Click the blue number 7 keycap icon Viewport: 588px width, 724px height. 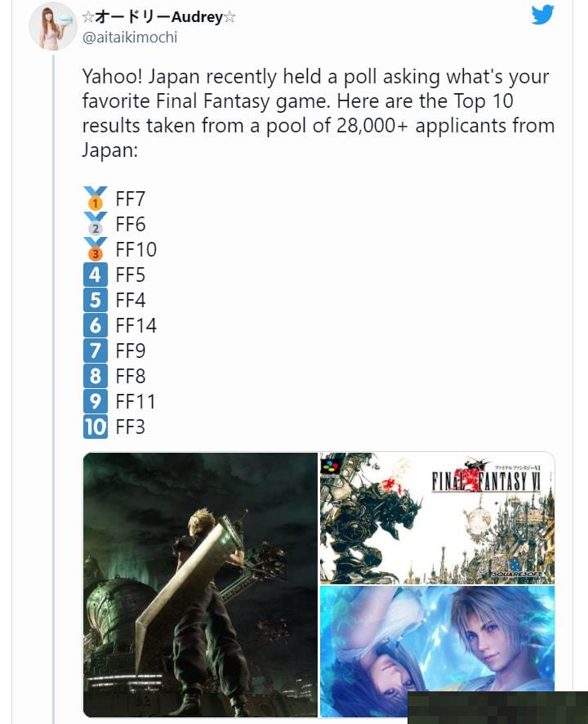coord(96,351)
